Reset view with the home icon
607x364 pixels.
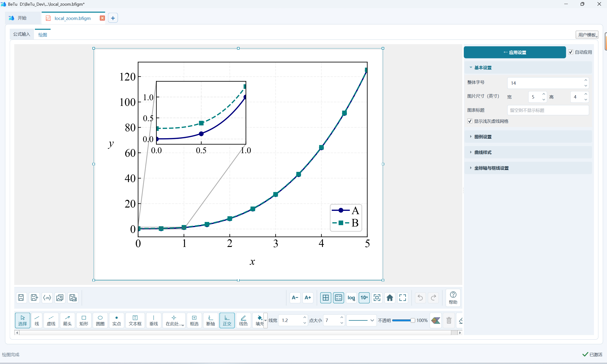pos(390,298)
